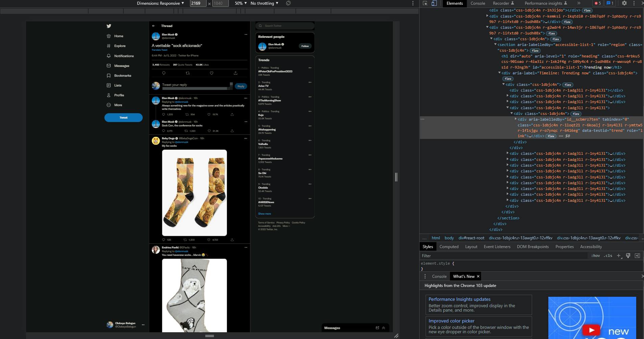
Task: Open the rendering emulations paintbrush icon
Action: [628, 256]
